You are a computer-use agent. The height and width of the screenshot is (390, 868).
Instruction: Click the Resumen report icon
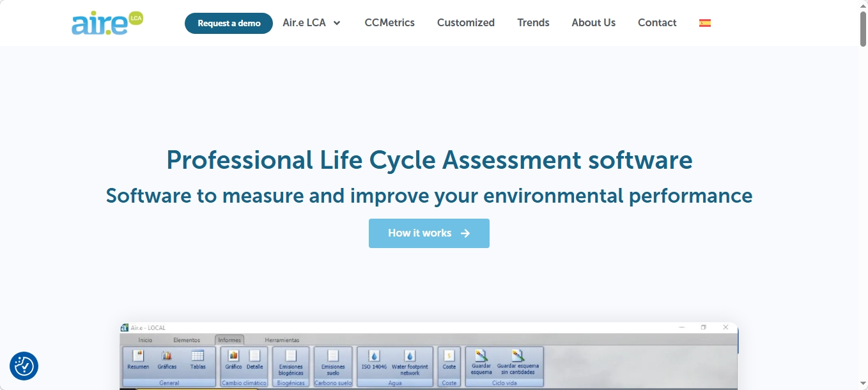pyautogui.click(x=138, y=360)
